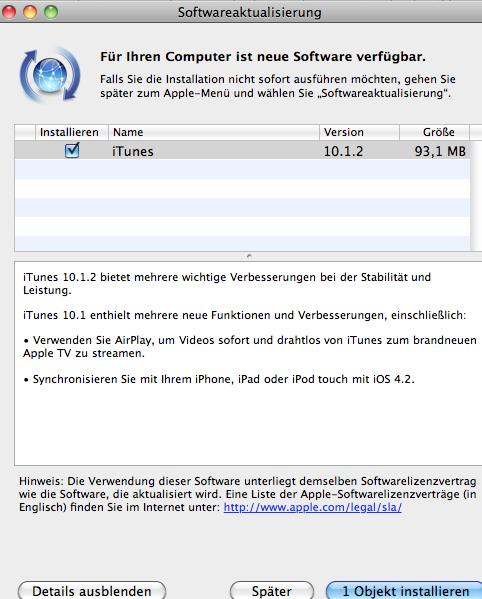
Task: Click Details ausblenden button
Action: click(x=92, y=591)
